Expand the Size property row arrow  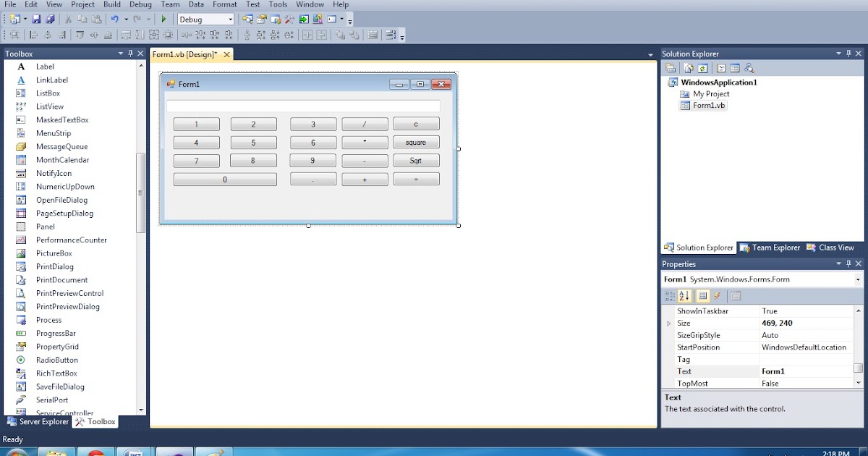(x=669, y=323)
